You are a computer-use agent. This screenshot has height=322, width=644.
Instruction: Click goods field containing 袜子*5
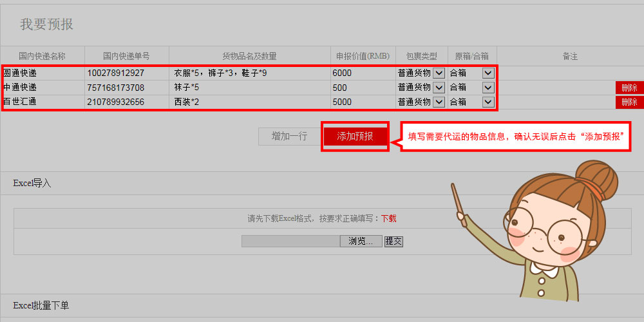pos(250,88)
